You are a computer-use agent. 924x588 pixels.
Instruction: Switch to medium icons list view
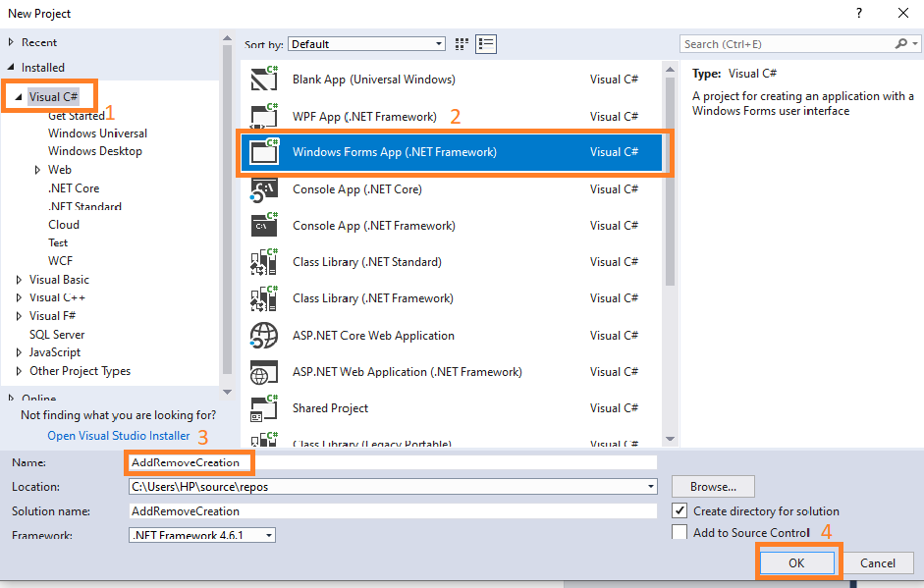(x=486, y=43)
